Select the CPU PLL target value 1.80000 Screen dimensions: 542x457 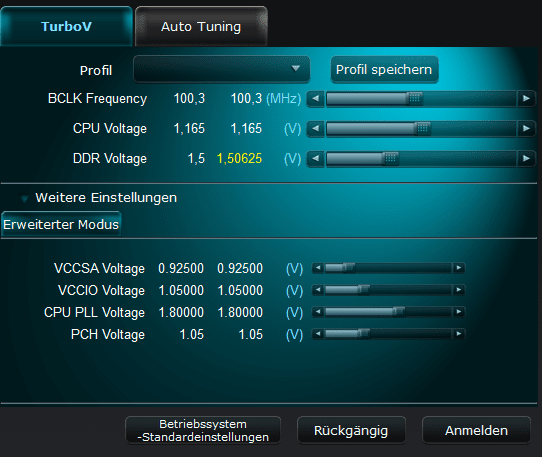(x=240, y=313)
